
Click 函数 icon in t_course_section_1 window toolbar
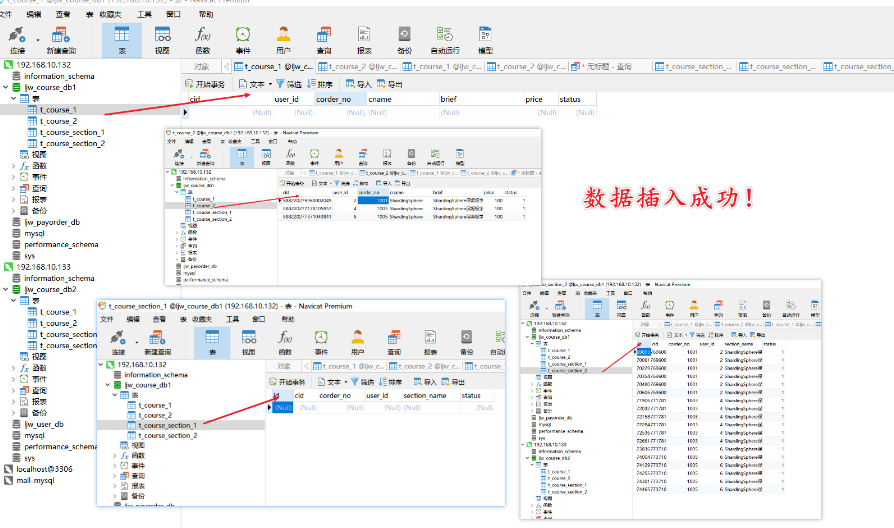coord(285,342)
